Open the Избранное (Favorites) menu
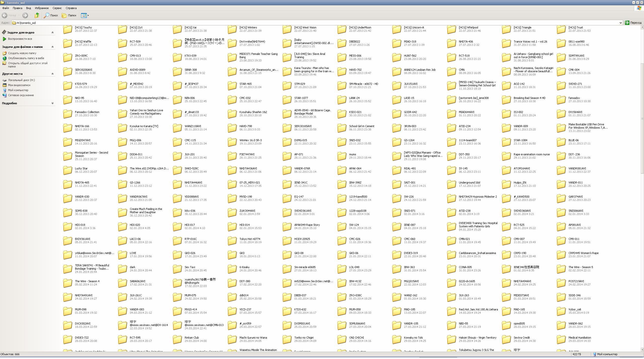644x359 pixels. (x=42, y=8)
